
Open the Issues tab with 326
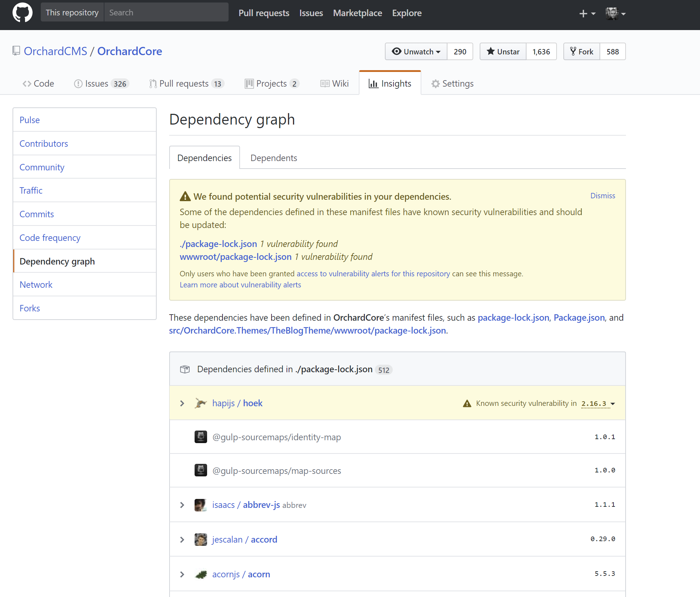click(101, 83)
